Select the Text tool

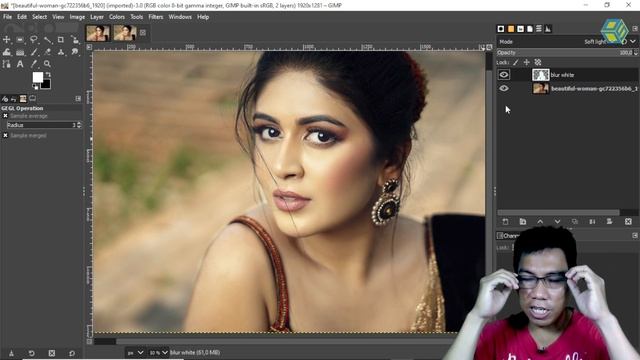coord(20,64)
